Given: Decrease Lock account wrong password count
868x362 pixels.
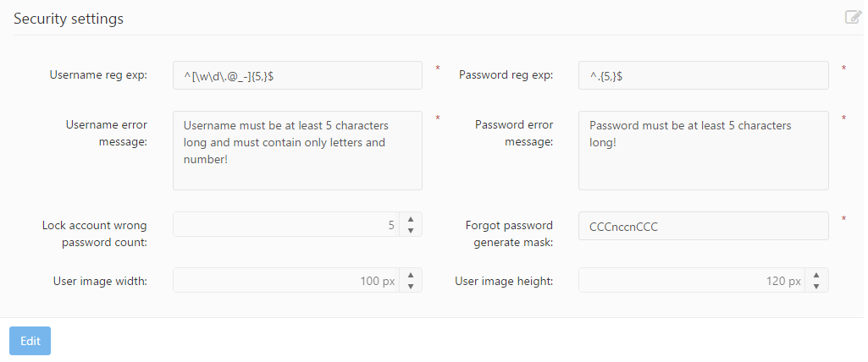Looking at the screenshot, I should (x=410, y=230).
